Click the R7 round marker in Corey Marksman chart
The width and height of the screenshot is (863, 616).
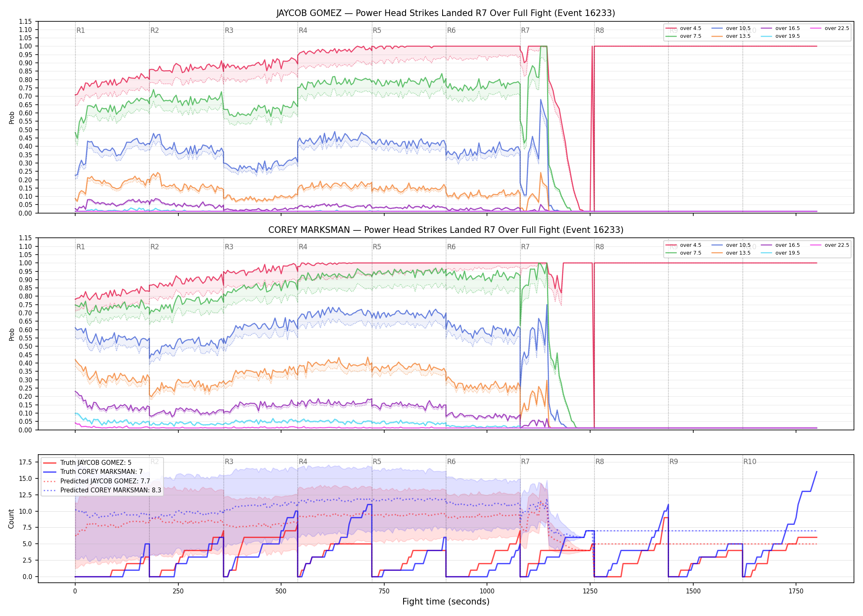[525, 247]
